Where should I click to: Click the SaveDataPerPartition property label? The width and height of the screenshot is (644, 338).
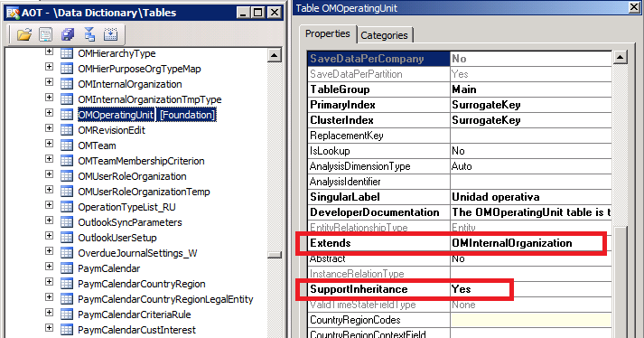pos(356,74)
